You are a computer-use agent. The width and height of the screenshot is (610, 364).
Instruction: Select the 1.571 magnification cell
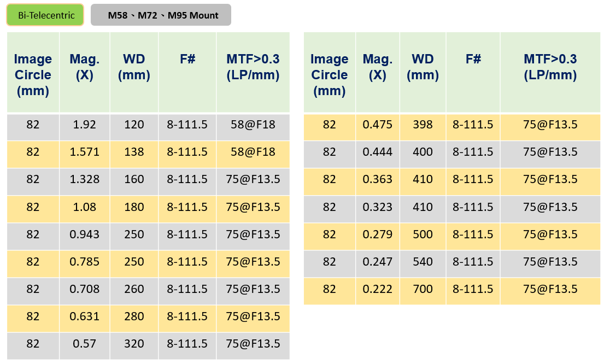coord(84,152)
